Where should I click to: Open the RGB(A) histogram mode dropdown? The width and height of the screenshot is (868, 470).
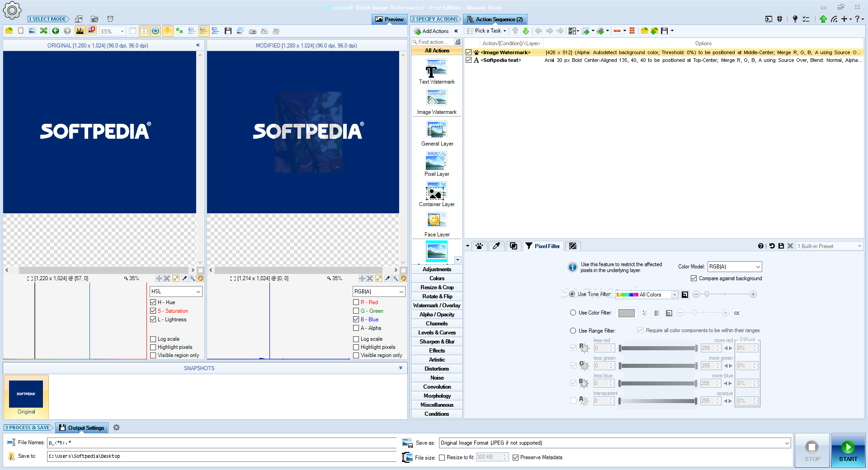[x=379, y=291]
